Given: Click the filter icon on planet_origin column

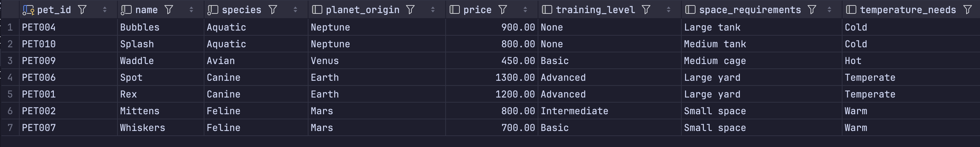Looking at the screenshot, I should click(x=410, y=10).
